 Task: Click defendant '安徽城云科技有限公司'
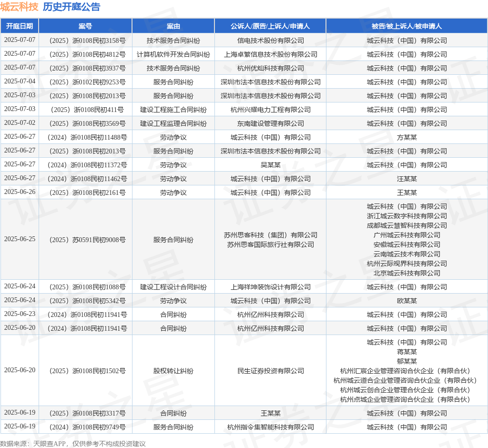coord(407,244)
